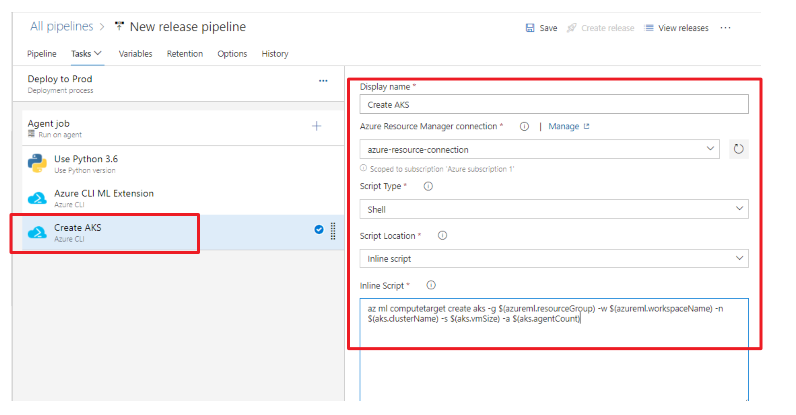796x415 pixels.
Task: Add a task with the Agent job plus
Action: 316,126
